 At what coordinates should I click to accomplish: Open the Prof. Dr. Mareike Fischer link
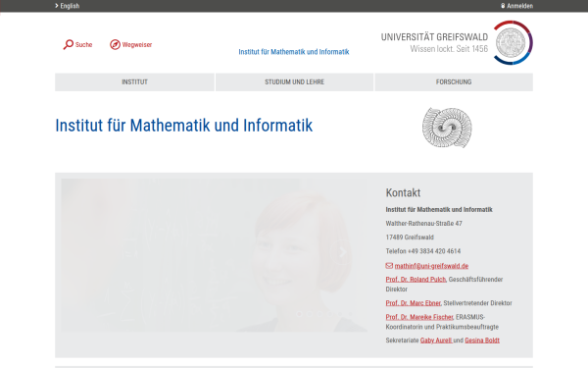click(419, 317)
